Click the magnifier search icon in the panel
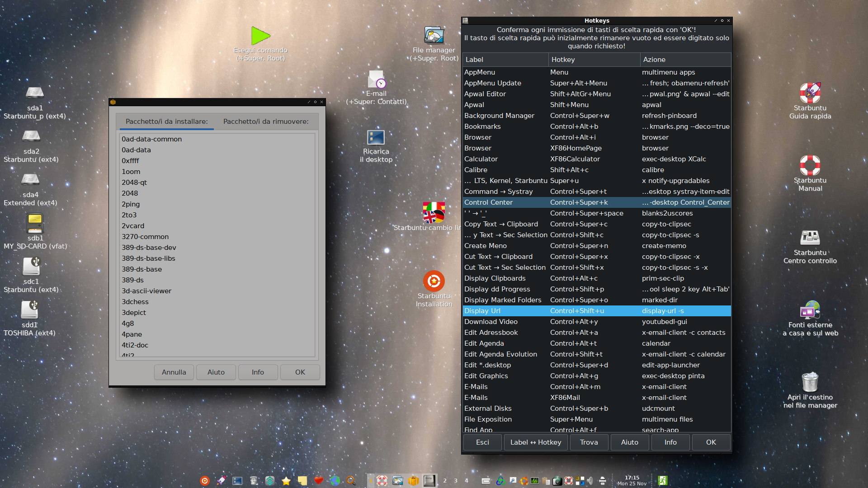 click(x=351, y=481)
